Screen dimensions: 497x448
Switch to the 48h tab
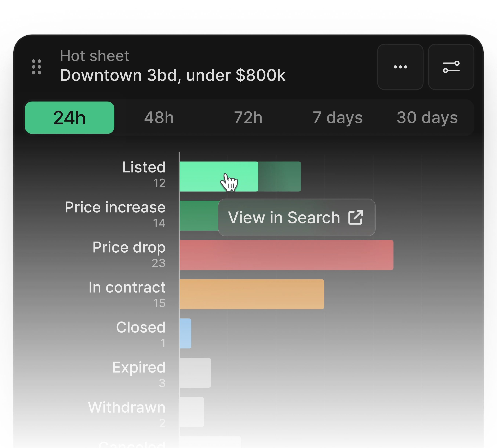(x=159, y=118)
